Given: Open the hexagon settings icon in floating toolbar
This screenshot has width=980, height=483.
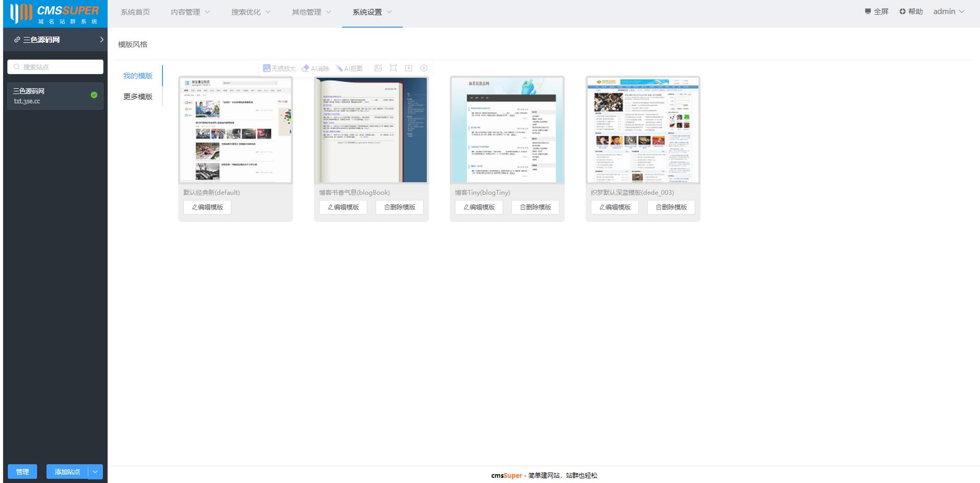Looking at the screenshot, I should point(424,68).
